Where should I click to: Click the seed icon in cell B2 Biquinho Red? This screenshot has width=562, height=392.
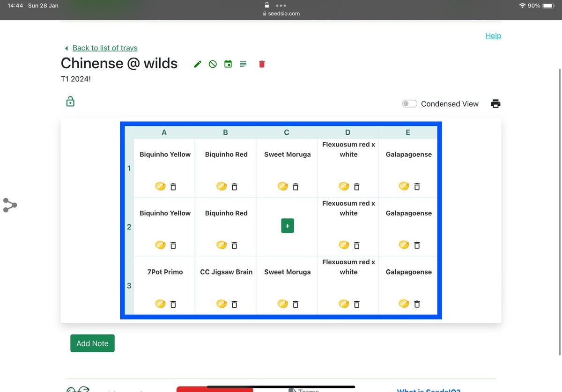pos(222,245)
